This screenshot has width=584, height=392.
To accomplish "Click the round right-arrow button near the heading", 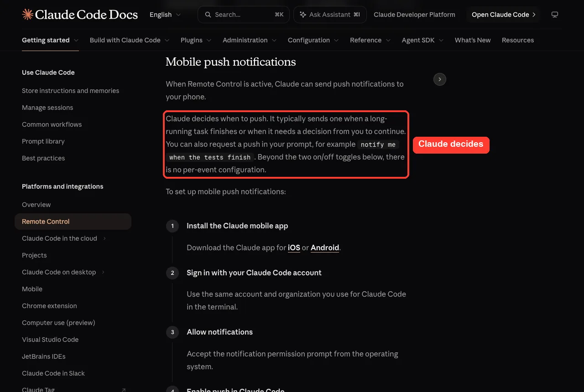I will (439, 79).
